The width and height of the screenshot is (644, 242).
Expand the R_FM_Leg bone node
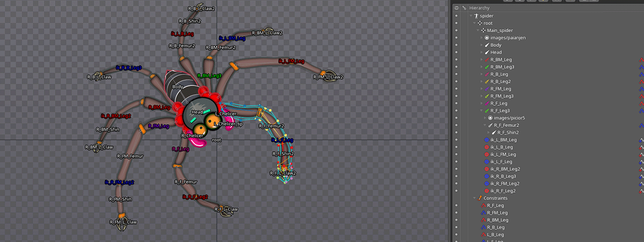tap(481, 89)
